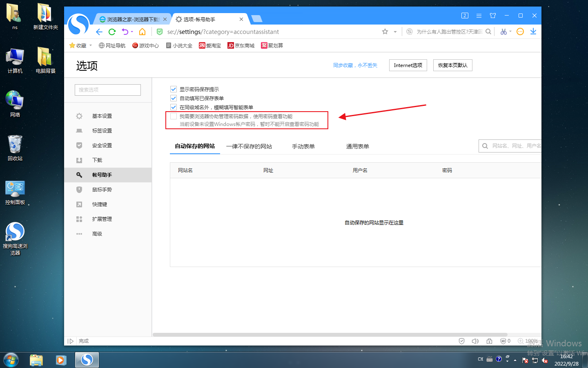This screenshot has width=588, height=368.
Task: Open the download manager icon
Action: 533,31
